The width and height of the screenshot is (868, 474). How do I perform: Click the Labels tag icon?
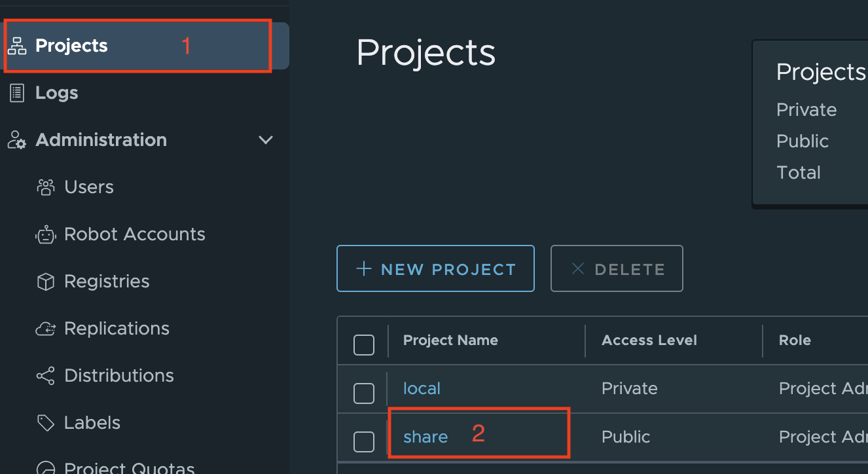(46, 423)
